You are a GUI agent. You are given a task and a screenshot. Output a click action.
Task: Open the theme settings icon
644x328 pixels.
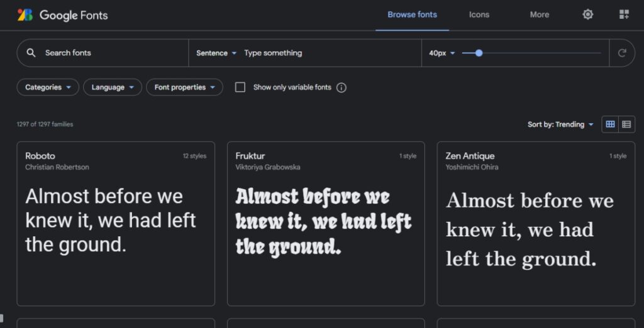coord(587,14)
